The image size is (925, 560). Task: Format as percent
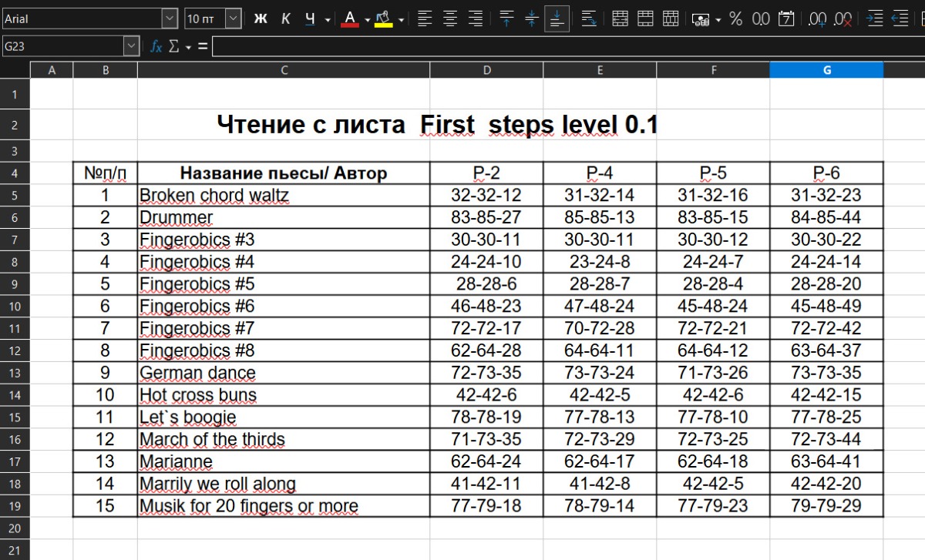pyautogui.click(x=736, y=18)
